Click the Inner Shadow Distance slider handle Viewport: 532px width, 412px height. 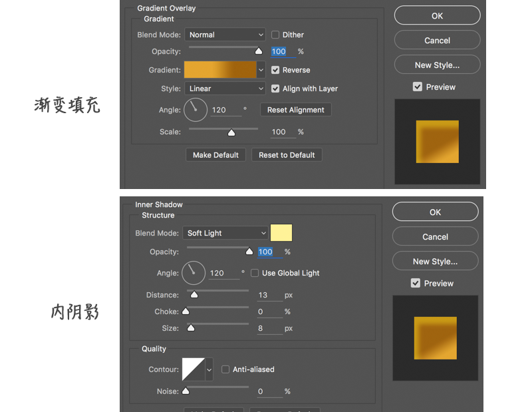click(194, 294)
